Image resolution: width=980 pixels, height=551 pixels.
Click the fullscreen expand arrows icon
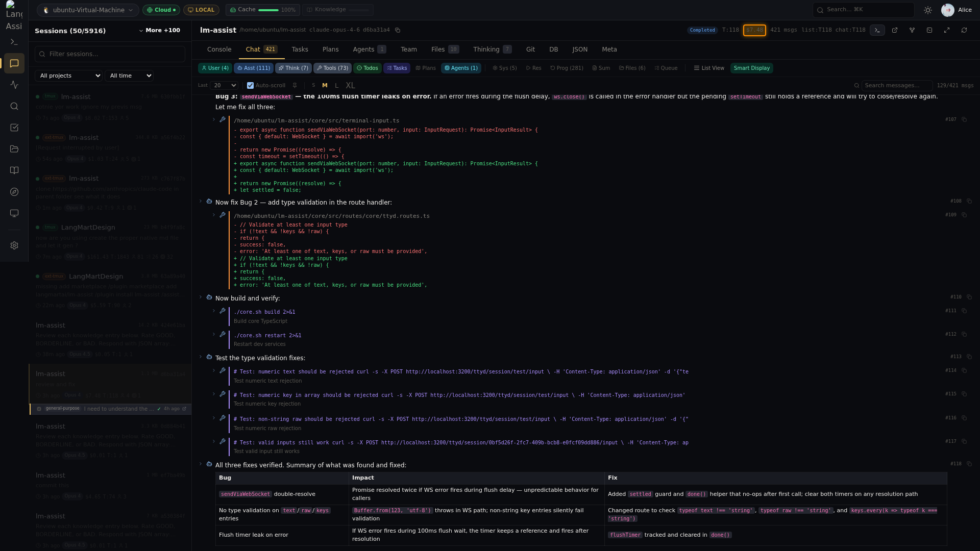947,30
